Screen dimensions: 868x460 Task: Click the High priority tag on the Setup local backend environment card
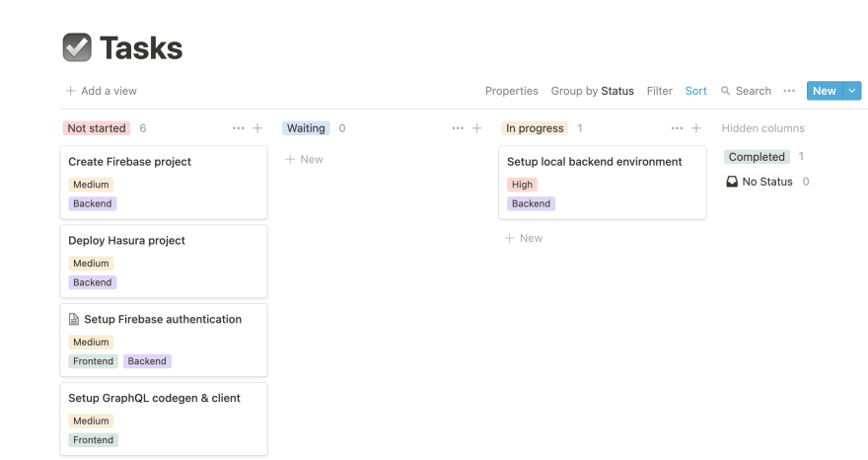522,185
